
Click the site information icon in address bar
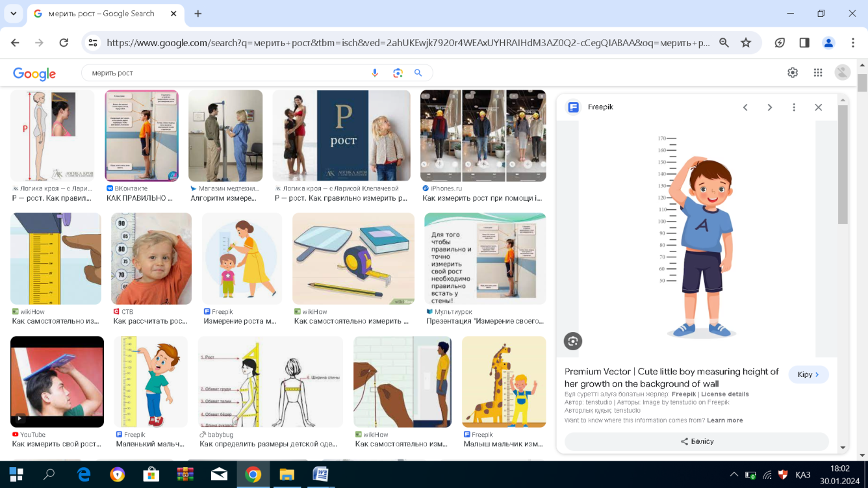coord(93,42)
